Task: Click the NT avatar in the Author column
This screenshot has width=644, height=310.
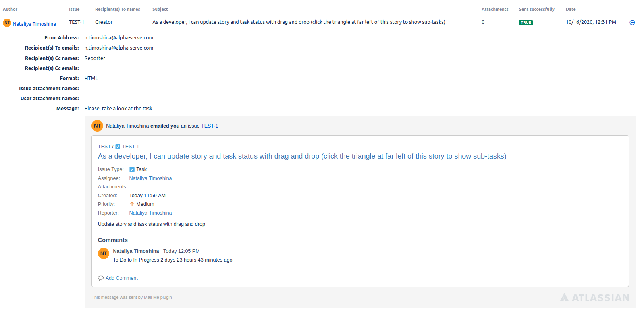Action: pos(7,23)
